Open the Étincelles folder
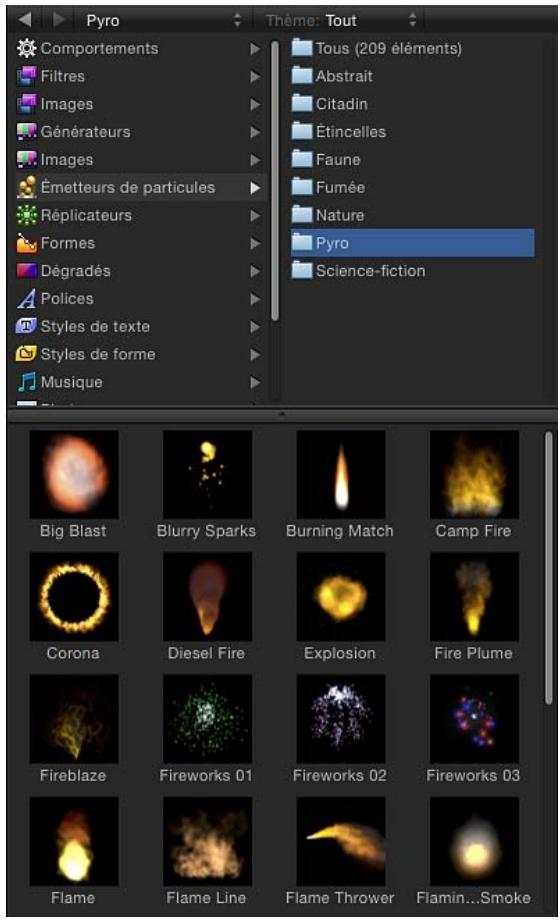 (339, 131)
